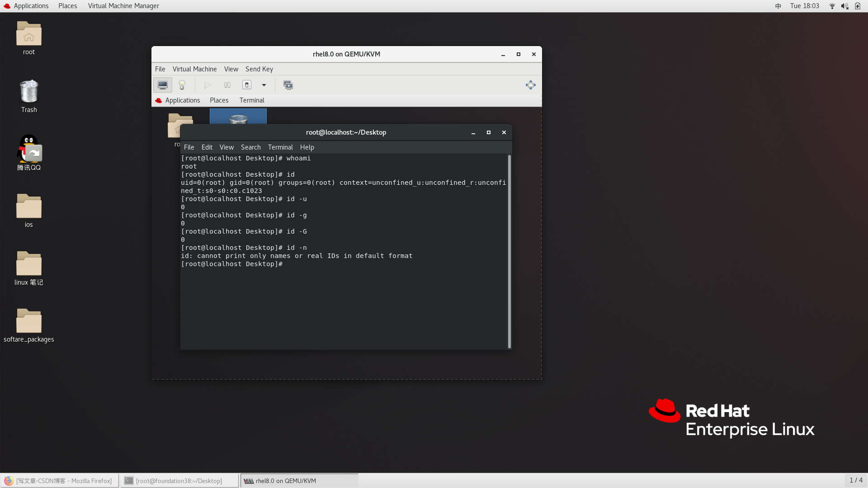The height and width of the screenshot is (488, 868).
Task: Open the Virtual Machine menu
Action: [194, 69]
